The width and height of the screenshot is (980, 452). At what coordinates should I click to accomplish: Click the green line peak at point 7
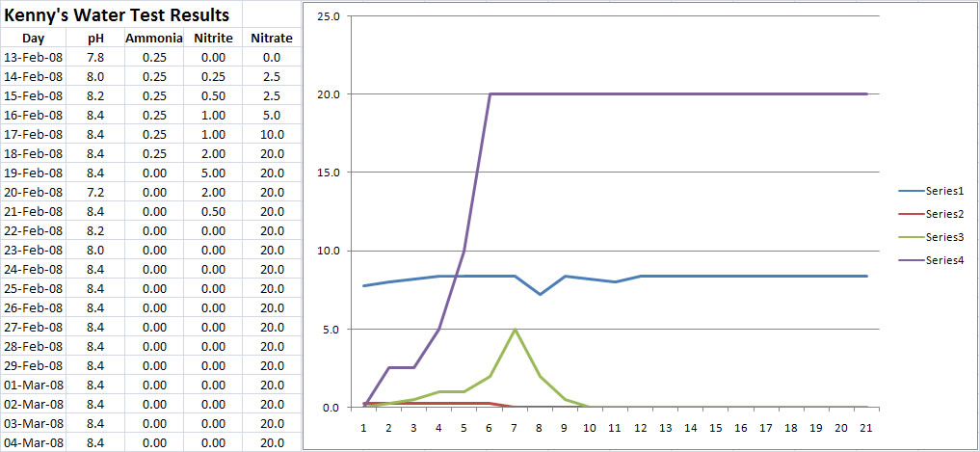(515, 330)
